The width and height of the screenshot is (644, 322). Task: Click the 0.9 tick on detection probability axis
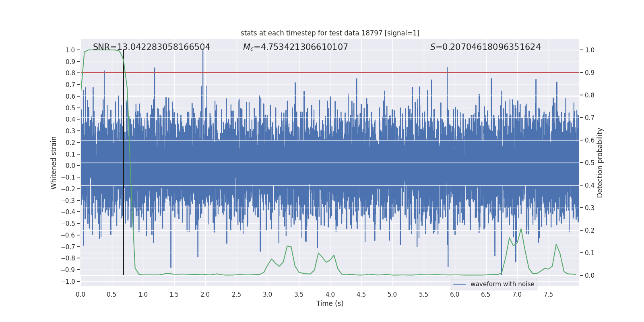[590, 73]
